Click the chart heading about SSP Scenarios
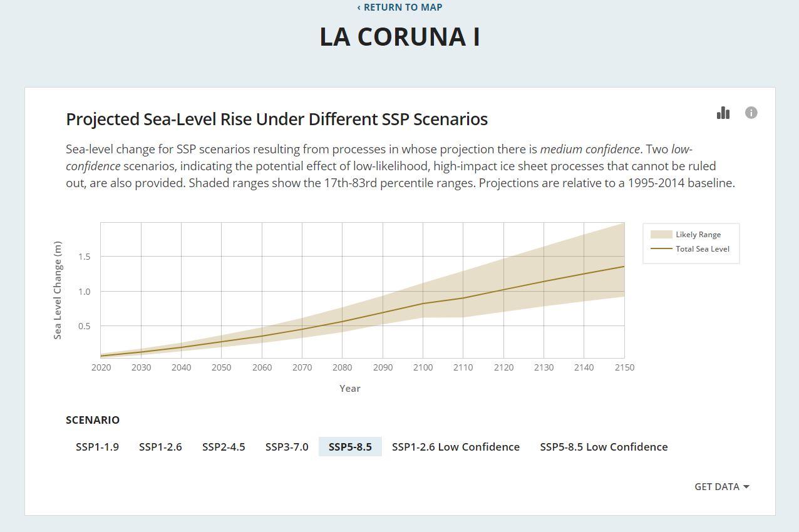The width and height of the screenshot is (799, 532). click(277, 119)
